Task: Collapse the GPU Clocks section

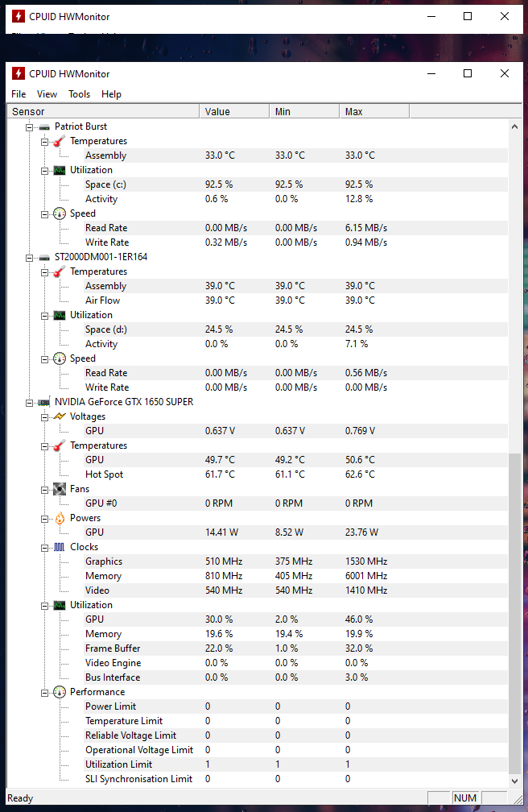Action: (x=45, y=547)
